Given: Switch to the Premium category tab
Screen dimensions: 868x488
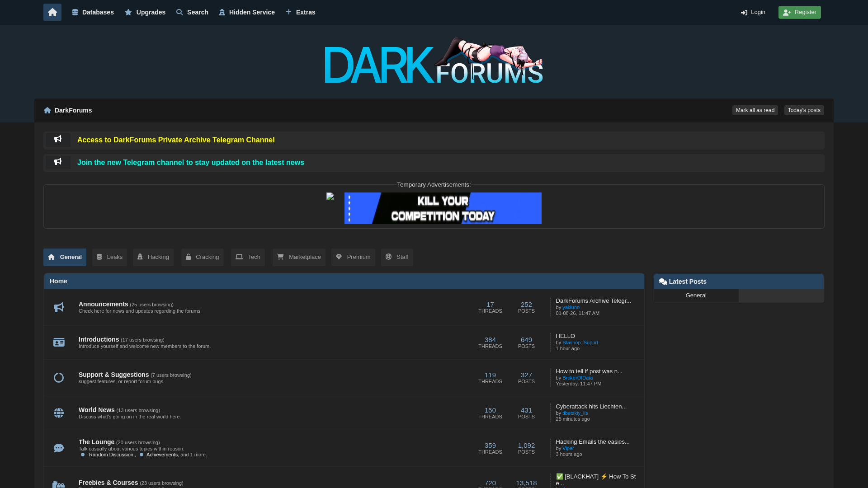Looking at the screenshot, I should (x=353, y=257).
